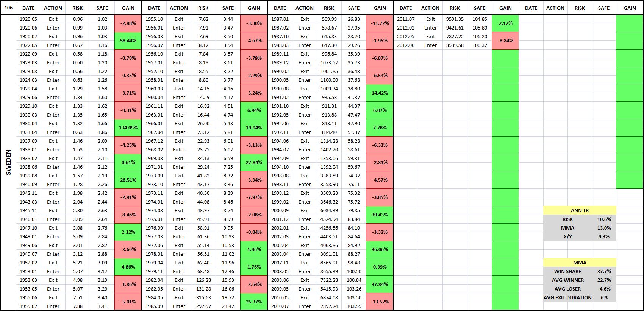Select the X/Y value 9.3%
The height and width of the screenshot is (311, 644).
tap(604, 237)
